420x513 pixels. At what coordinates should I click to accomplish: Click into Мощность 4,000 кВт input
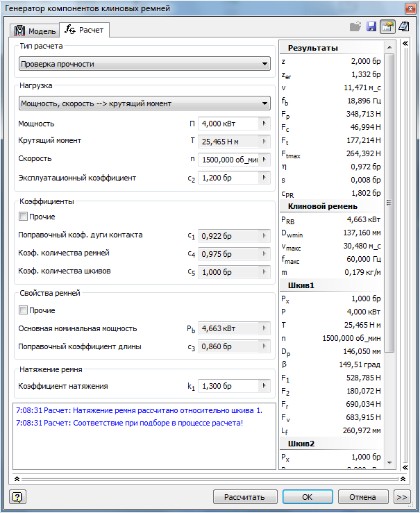[228, 124]
